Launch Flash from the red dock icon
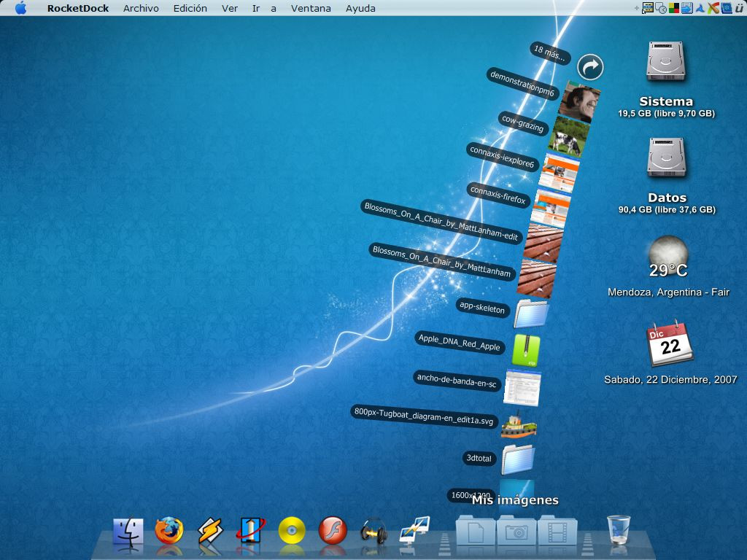The image size is (747, 560). pos(333,530)
